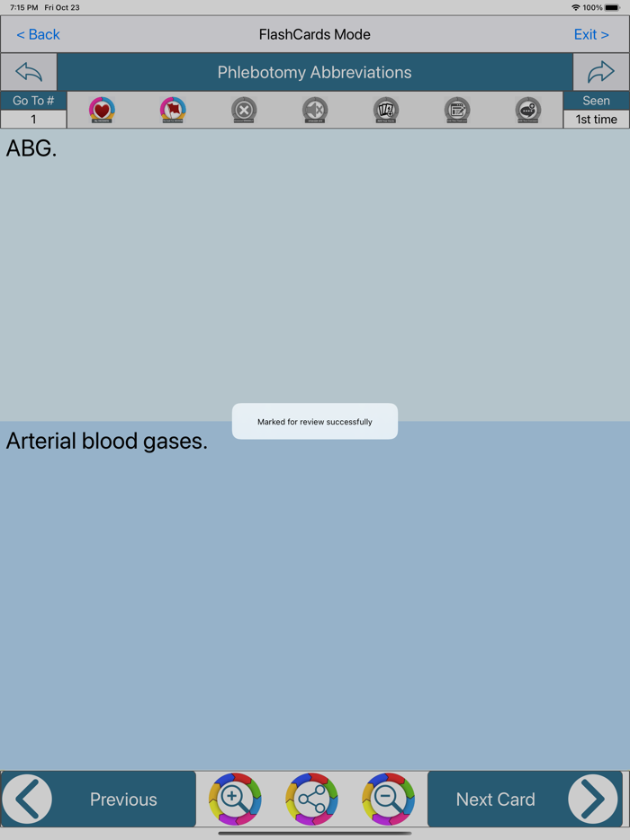Click the edit flashcard pencil icon
This screenshot has height=840, width=630.
[x=457, y=110]
